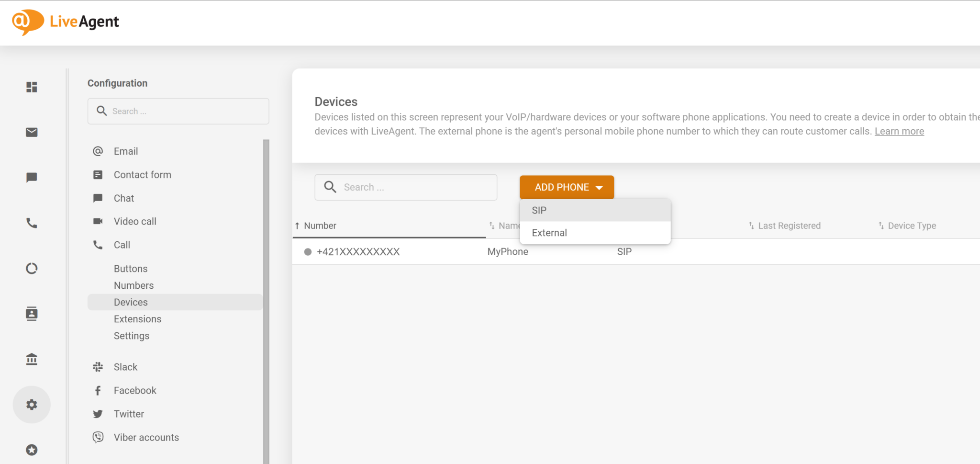Open the knowledge base bank icon

pyautogui.click(x=32, y=359)
